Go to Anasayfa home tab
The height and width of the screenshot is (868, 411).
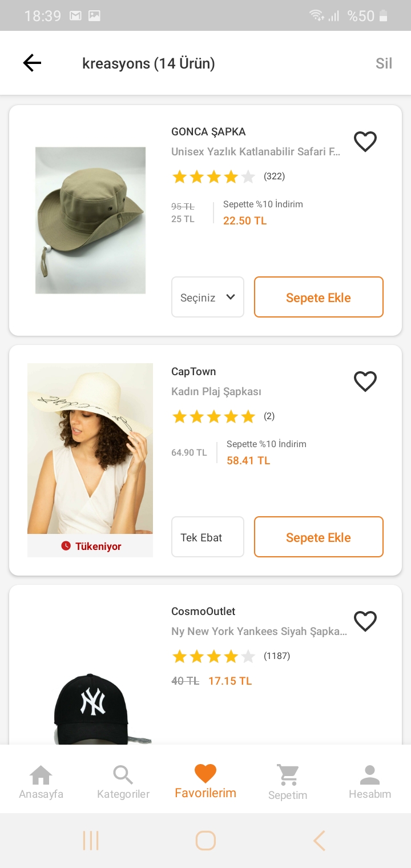click(41, 782)
